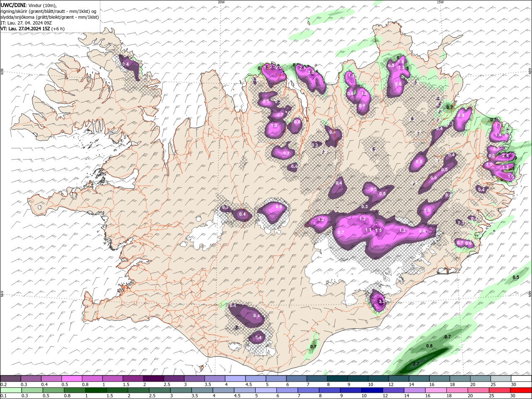
Task: Click the VT: Lau. 27.04.2024 15Z valid time
Action: [x=25, y=29]
